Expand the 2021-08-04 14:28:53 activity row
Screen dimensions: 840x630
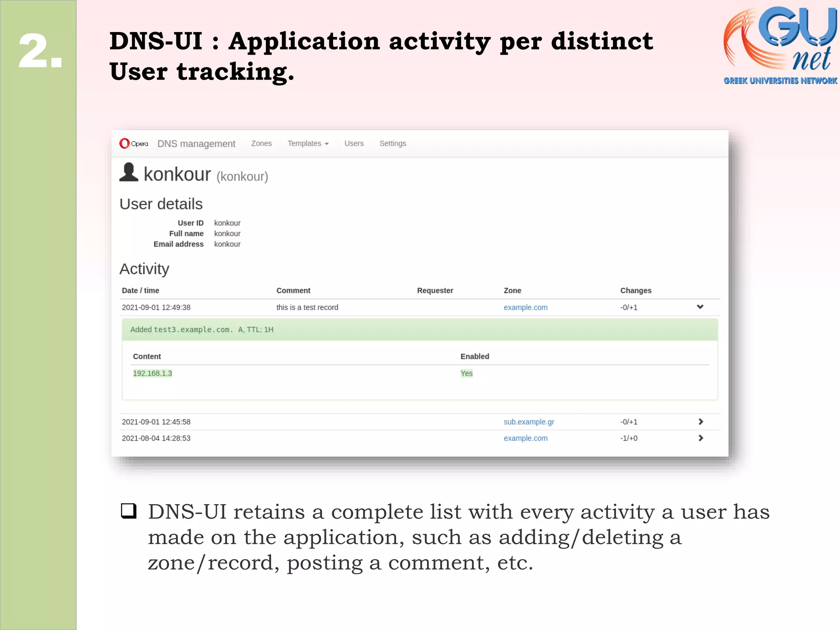(701, 438)
